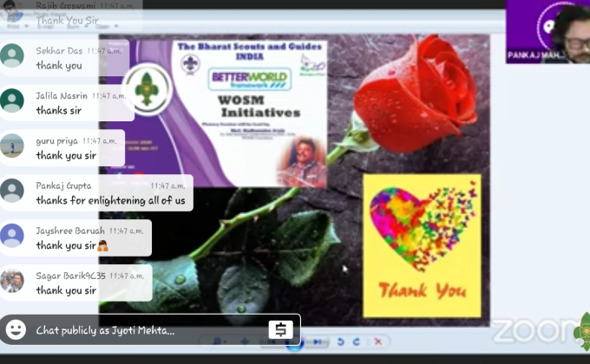Click the 'Jayshree Baruah' name in chat

(70, 231)
